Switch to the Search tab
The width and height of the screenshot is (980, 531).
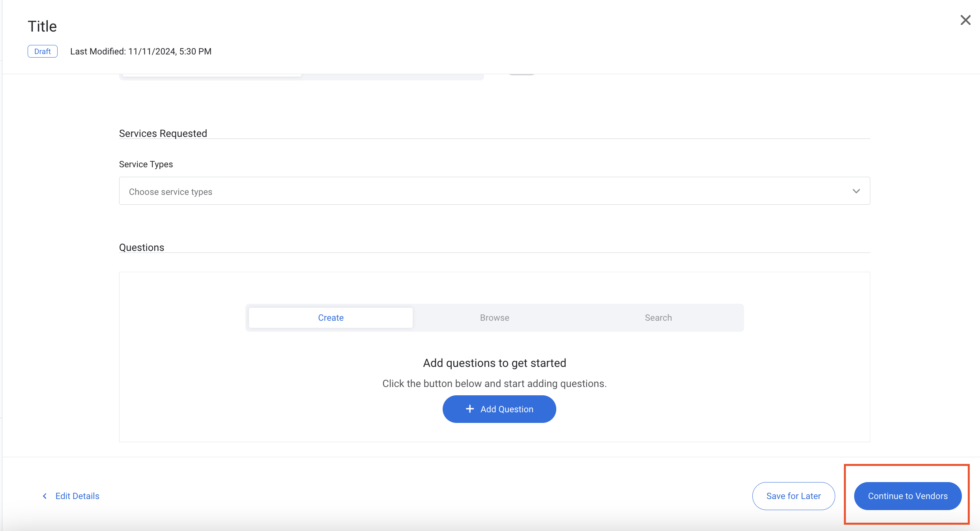pos(658,318)
